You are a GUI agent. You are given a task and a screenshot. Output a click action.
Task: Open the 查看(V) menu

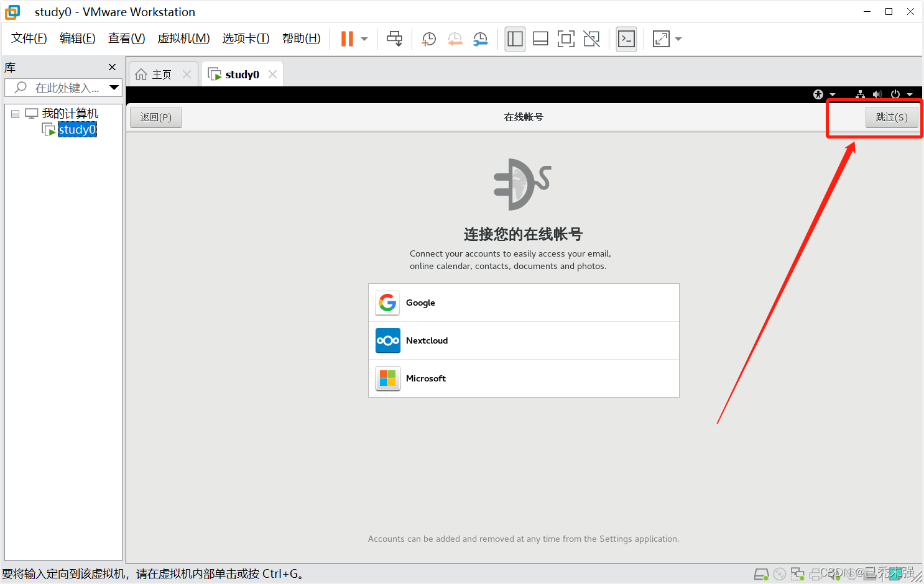coord(127,39)
